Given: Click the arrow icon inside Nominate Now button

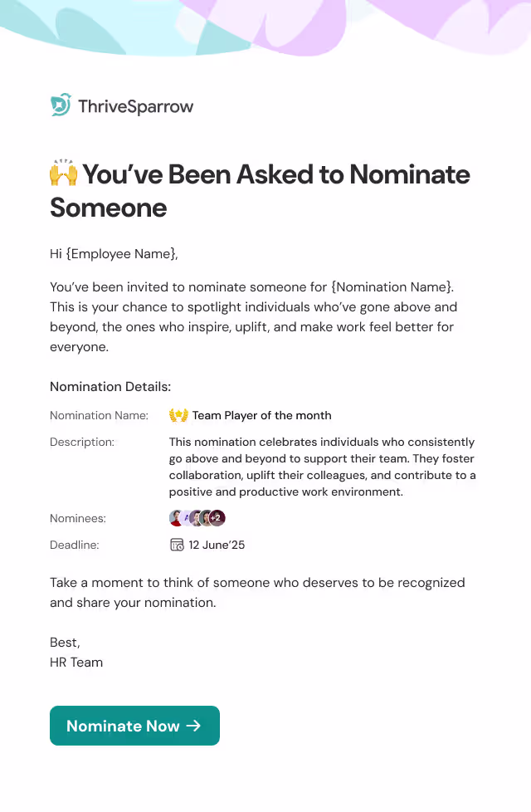Looking at the screenshot, I should point(194,725).
